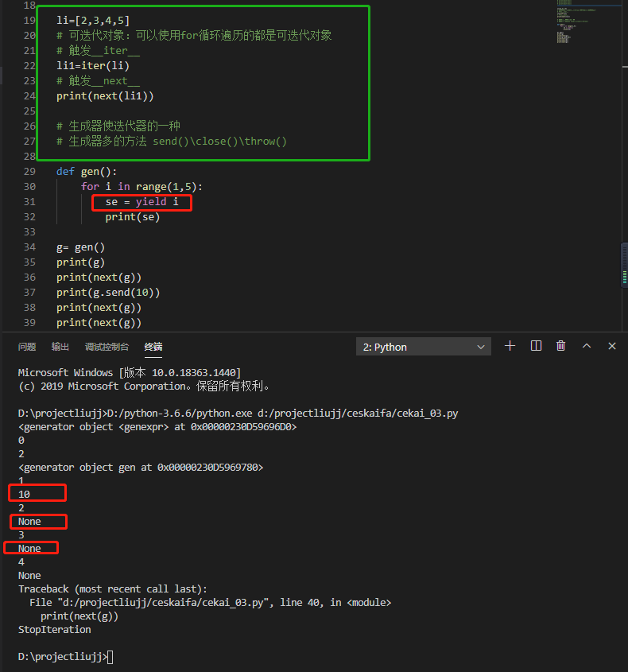Click 'Microsoft Windows' version line in terminal
This screenshot has height=672, width=628.
click(x=130, y=372)
